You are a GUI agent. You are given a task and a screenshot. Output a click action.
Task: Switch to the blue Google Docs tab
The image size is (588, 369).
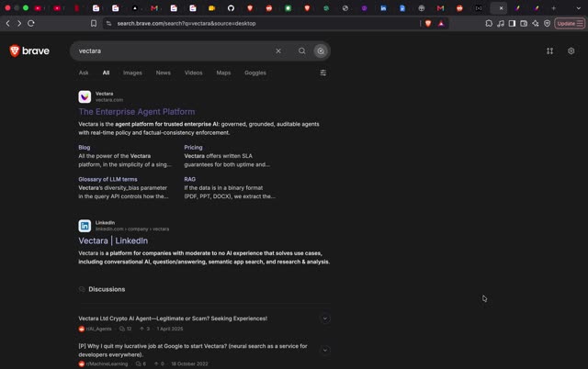(x=402, y=8)
